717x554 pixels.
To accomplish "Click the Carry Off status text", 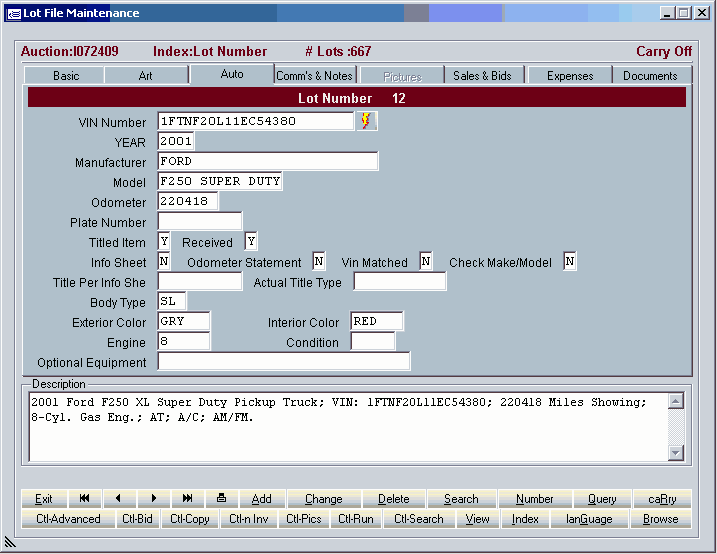I will click(x=664, y=51).
